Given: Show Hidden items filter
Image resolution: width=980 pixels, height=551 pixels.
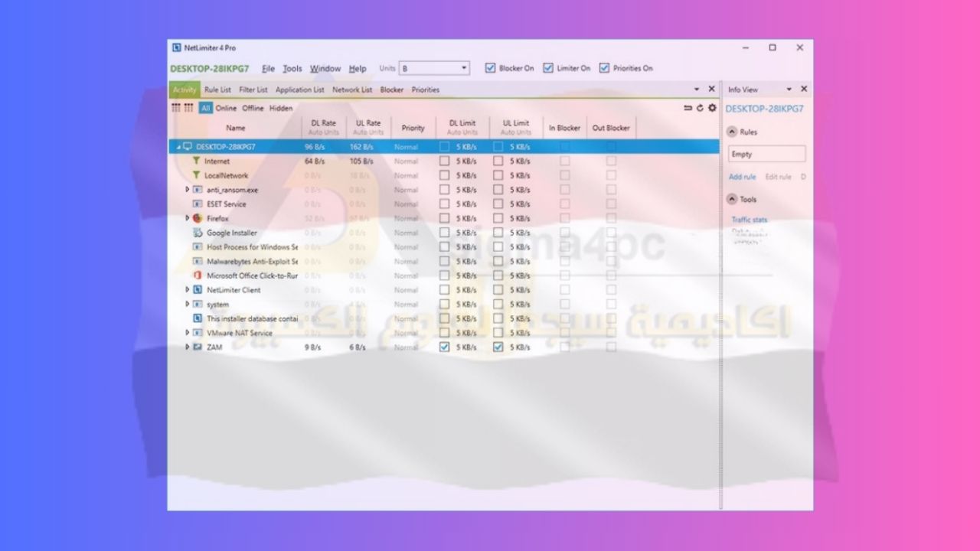Looking at the screenshot, I should 281,108.
